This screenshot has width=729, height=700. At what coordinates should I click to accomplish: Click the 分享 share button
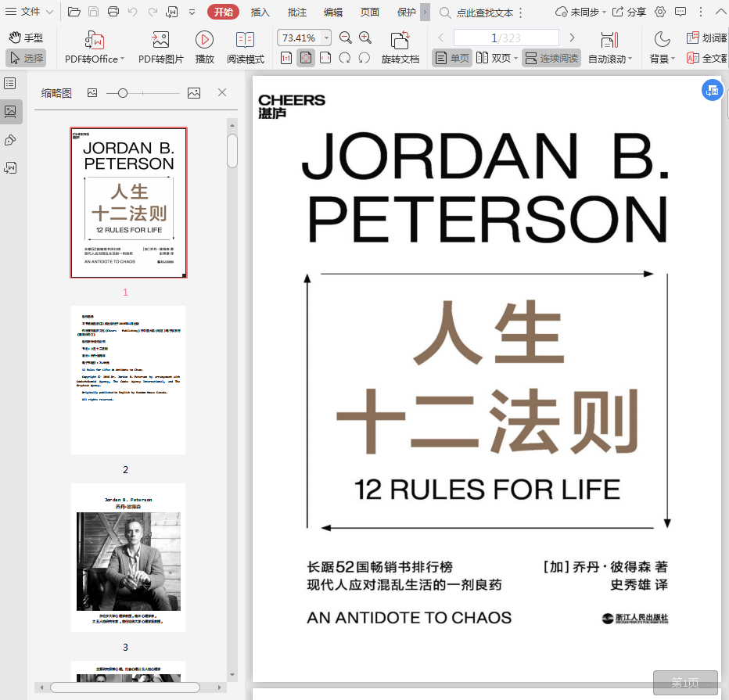pos(629,12)
